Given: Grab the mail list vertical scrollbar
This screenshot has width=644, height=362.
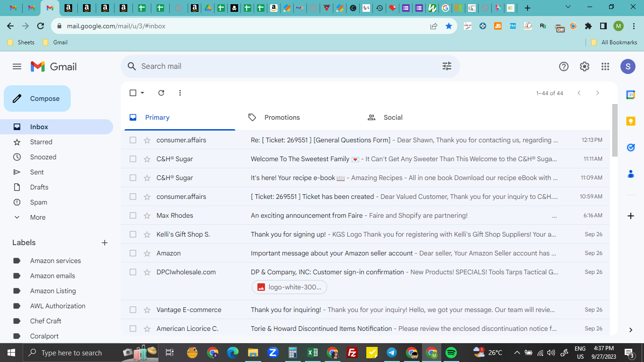Looking at the screenshot, I should [615, 130].
